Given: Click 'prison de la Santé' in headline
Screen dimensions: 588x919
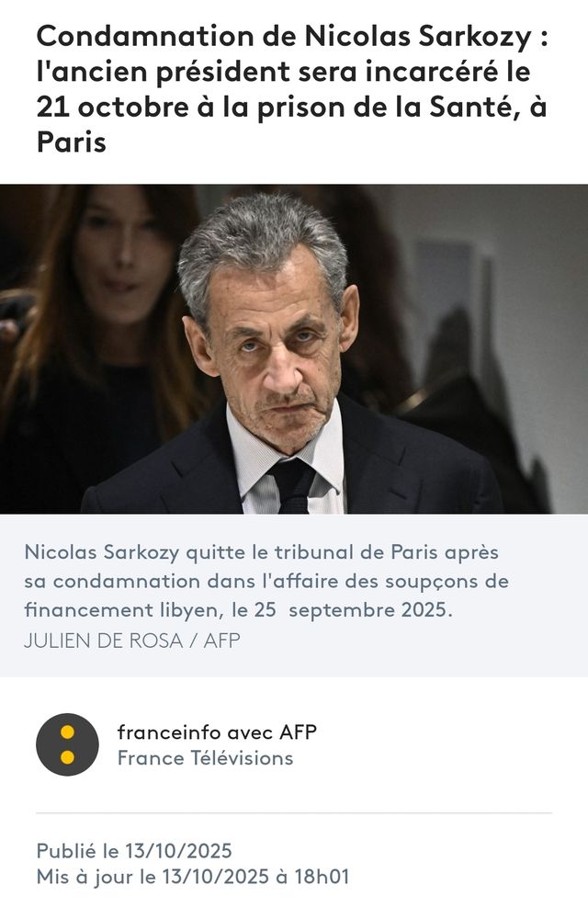Looking at the screenshot, I should point(386,108).
